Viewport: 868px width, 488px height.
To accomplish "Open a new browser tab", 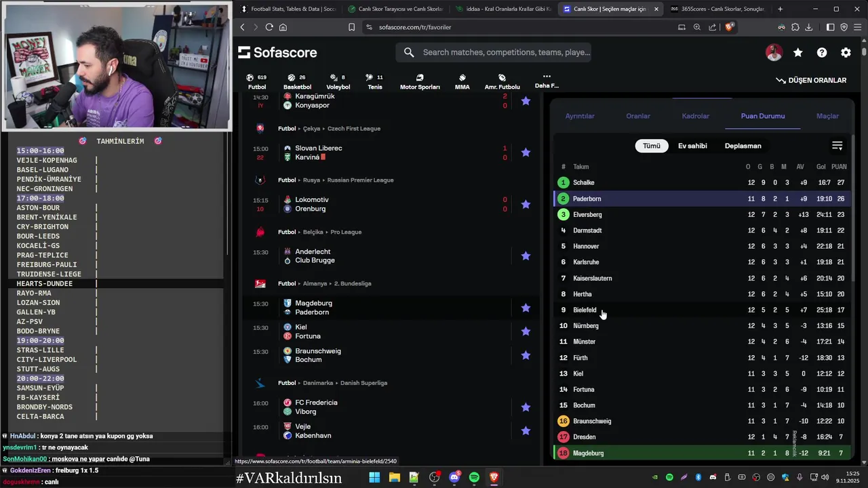I will [x=781, y=9].
